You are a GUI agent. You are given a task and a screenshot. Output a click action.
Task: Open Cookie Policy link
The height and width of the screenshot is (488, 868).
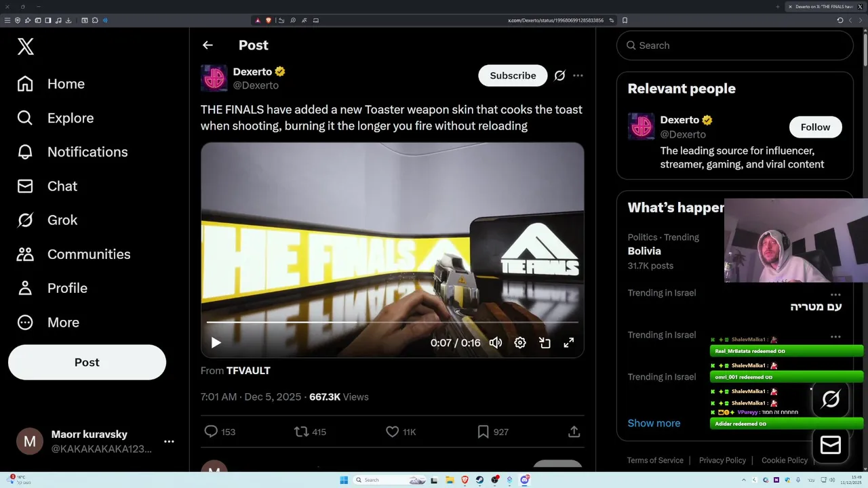pos(785,460)
